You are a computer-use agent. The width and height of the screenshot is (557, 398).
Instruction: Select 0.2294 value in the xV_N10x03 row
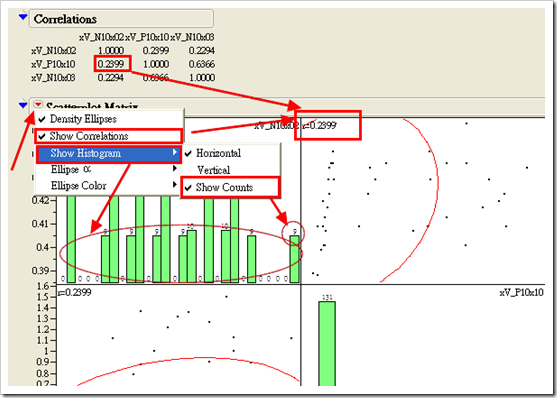111,77
